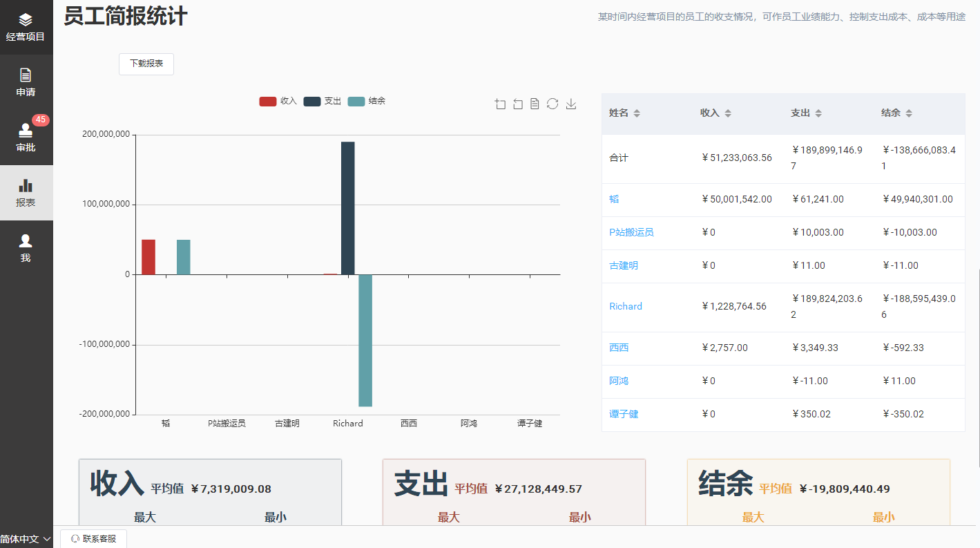Viewport: 980px width, 548px height.
Task: Open employee P站搬运员 in the table
Action: point(631,232)
